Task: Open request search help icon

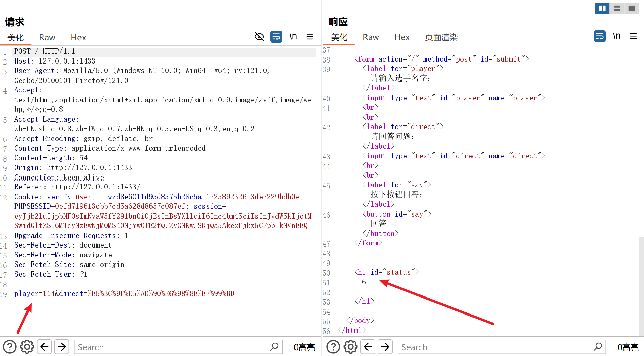Action: coord(10,347)
